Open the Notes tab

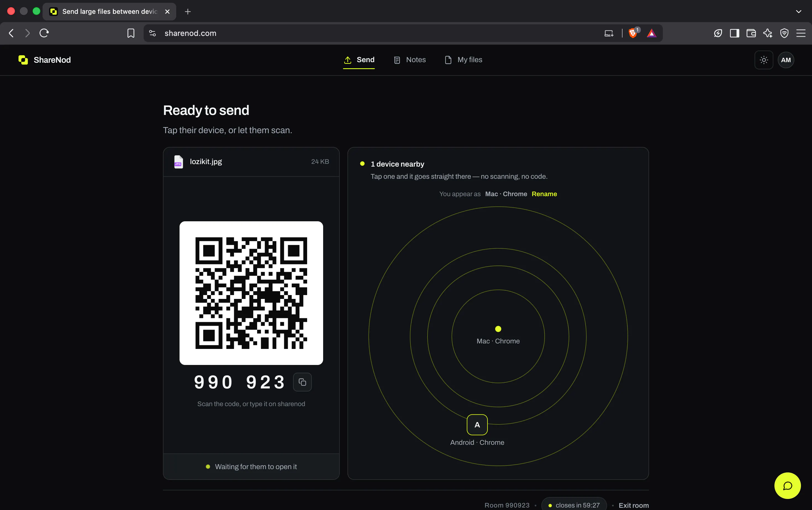pos(410,60)
